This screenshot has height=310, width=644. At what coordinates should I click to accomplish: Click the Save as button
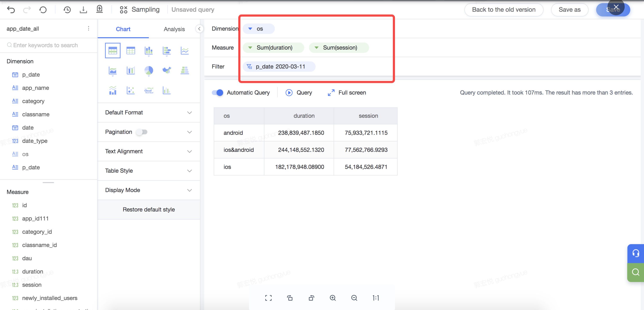(570, 9)
